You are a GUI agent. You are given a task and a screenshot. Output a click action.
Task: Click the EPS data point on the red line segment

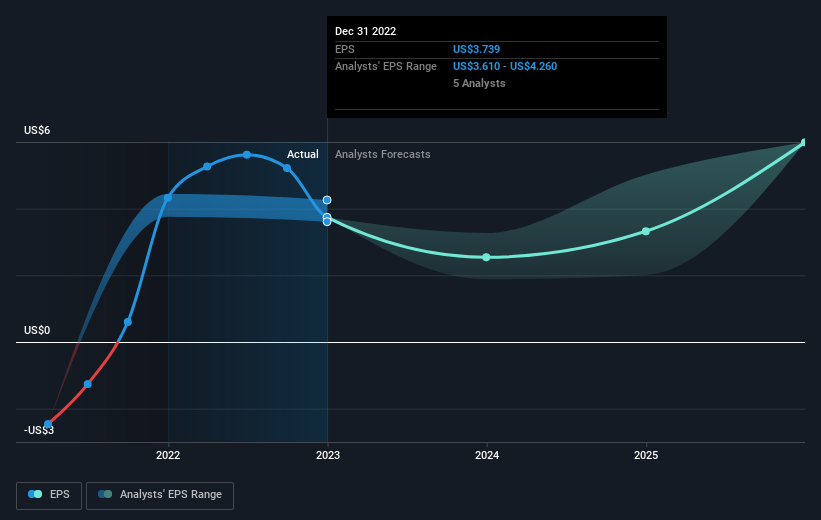(87, 384)
